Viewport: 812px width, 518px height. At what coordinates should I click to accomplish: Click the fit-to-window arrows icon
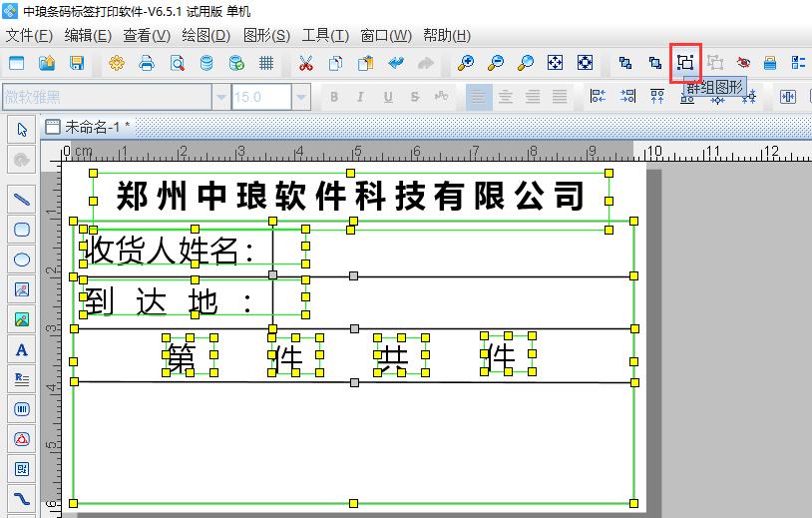(x=556, y=63)
